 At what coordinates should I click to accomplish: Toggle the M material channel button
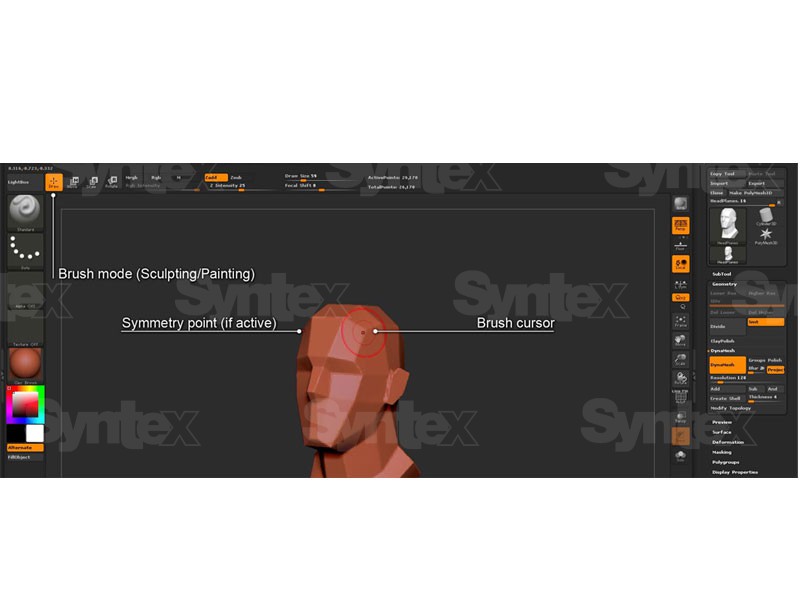(x=179, y=178)
